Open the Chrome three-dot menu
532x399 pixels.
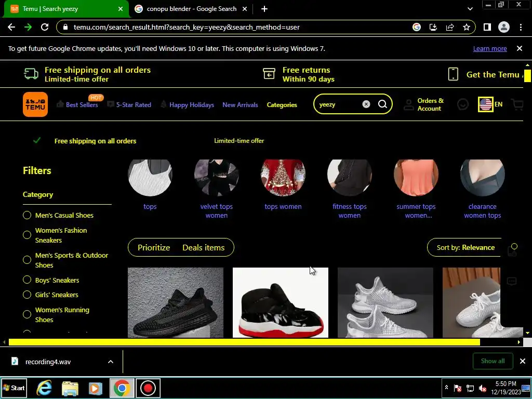click(521, 27)
